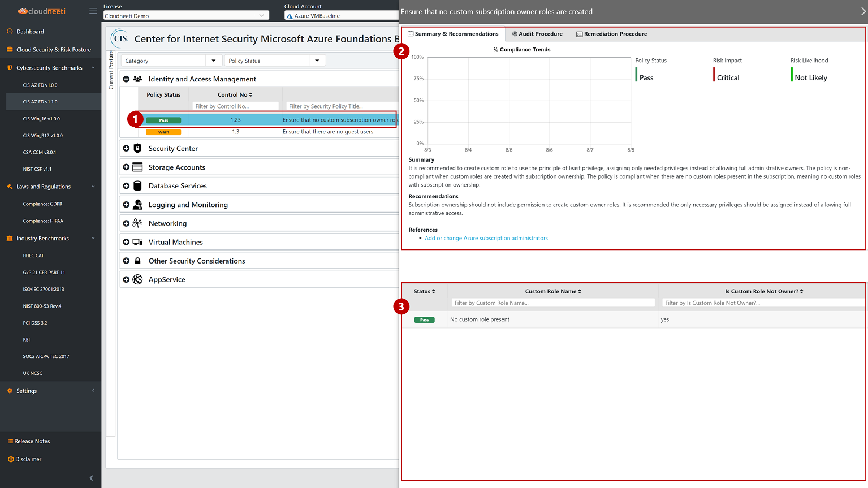Click the Filter by Security Policy Title field
The height and width of the screenshot is (488, 868).
(343, 106)
